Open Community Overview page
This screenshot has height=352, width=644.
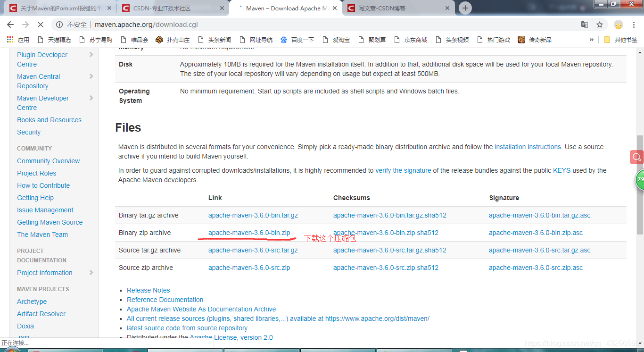click(48, 161)
